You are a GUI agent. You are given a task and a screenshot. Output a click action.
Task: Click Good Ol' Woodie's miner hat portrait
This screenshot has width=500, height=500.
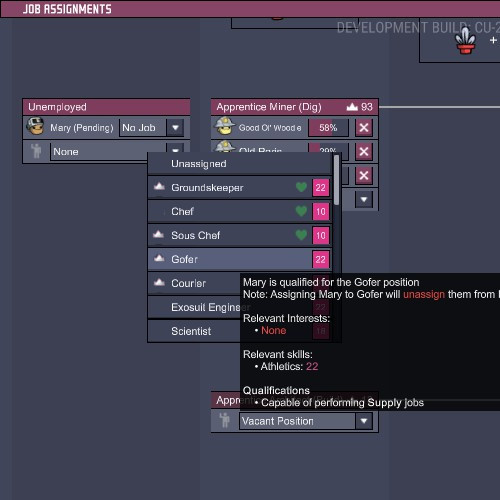tap(224, 126)
